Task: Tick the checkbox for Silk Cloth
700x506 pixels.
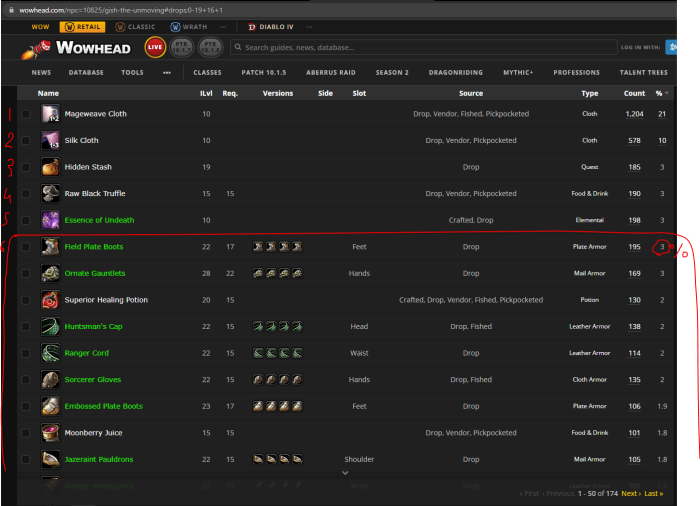Action: pos(25,141)
